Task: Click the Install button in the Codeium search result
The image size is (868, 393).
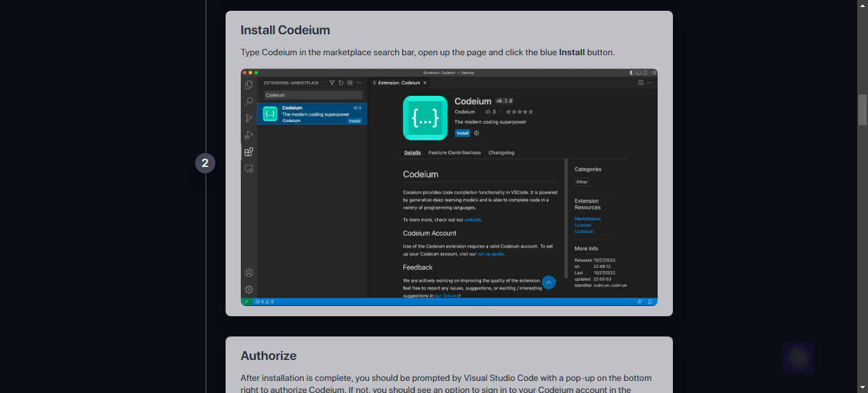Action: (x=355, y=121)
